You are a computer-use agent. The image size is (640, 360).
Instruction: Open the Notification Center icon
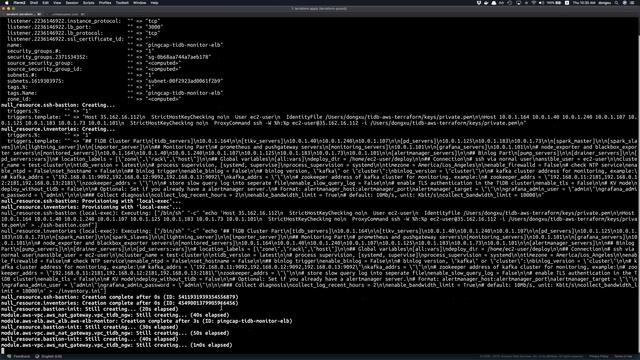tap(633, 2)
